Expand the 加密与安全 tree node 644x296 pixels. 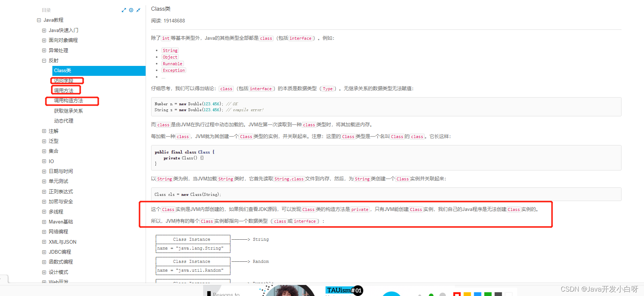pos(44,202)
